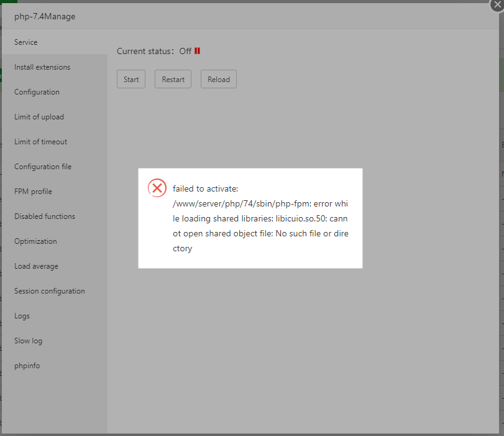Open Session configuration tab

[x=50, y=291]
